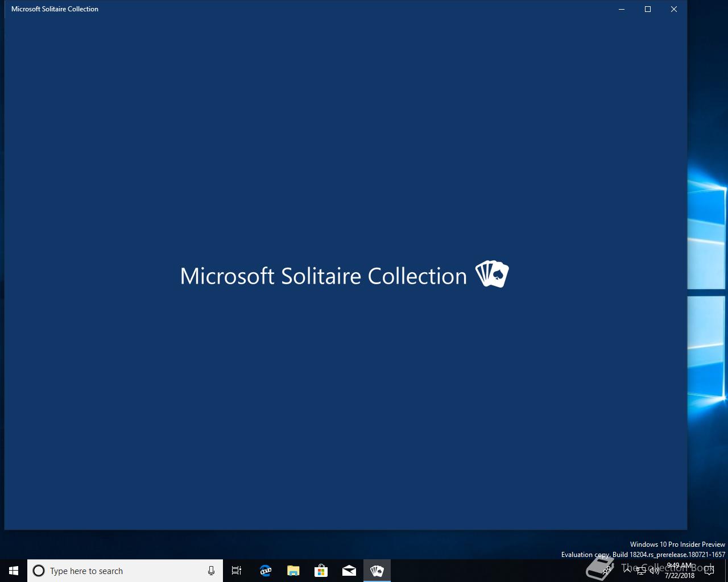Open Task View from the taskbar

pyautogui.click(x=237, y=571)
